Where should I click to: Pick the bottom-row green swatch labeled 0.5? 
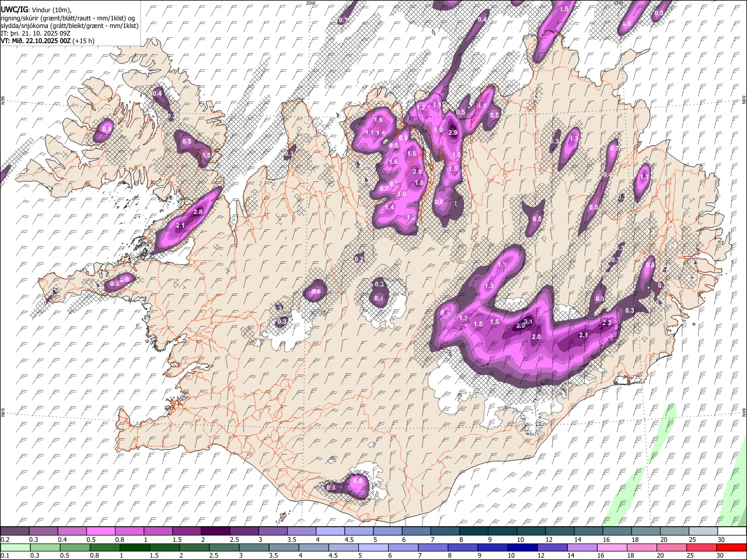click(75, 548)
